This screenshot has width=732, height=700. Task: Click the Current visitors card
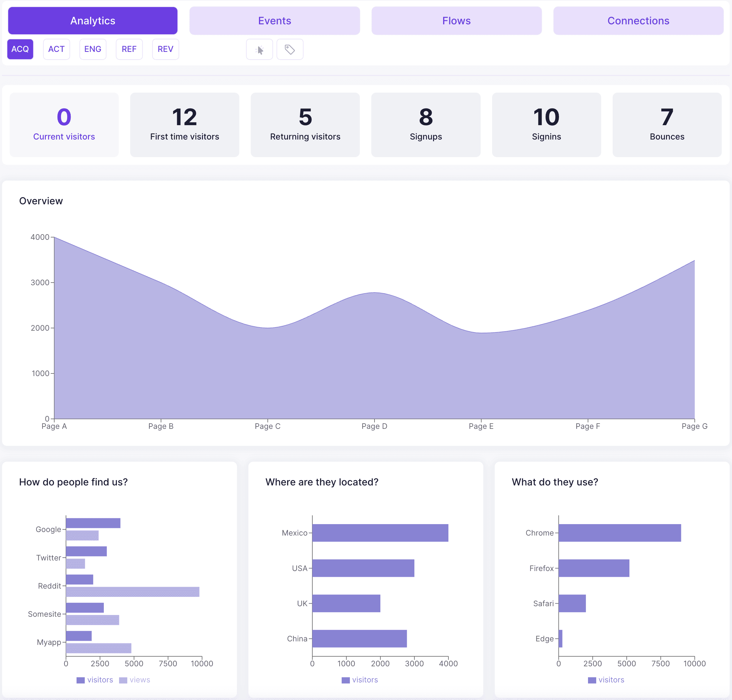pos(64,125)
